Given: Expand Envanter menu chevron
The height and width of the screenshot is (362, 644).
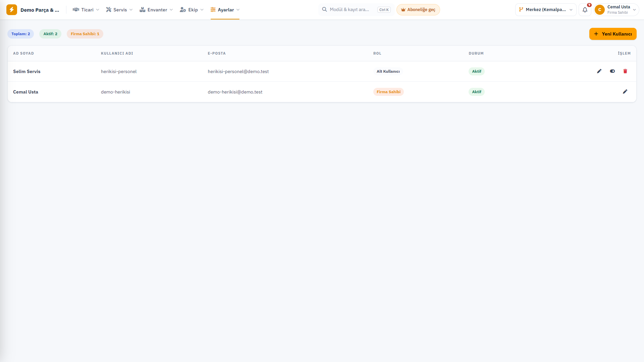Looking at the screenshot, I should click(x=171, y=10).
